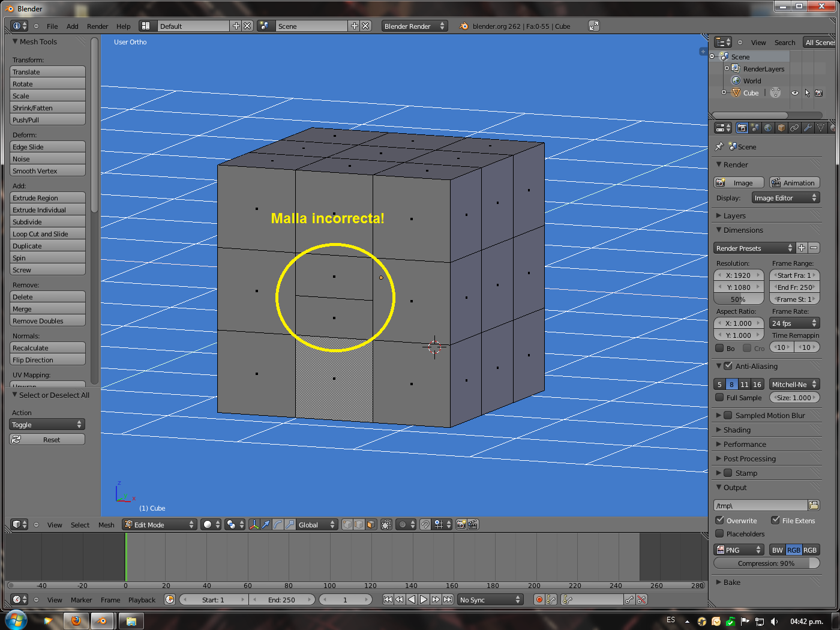Click the Object properties cube icon
Screen dimensions: 840x630
(781, 128)
